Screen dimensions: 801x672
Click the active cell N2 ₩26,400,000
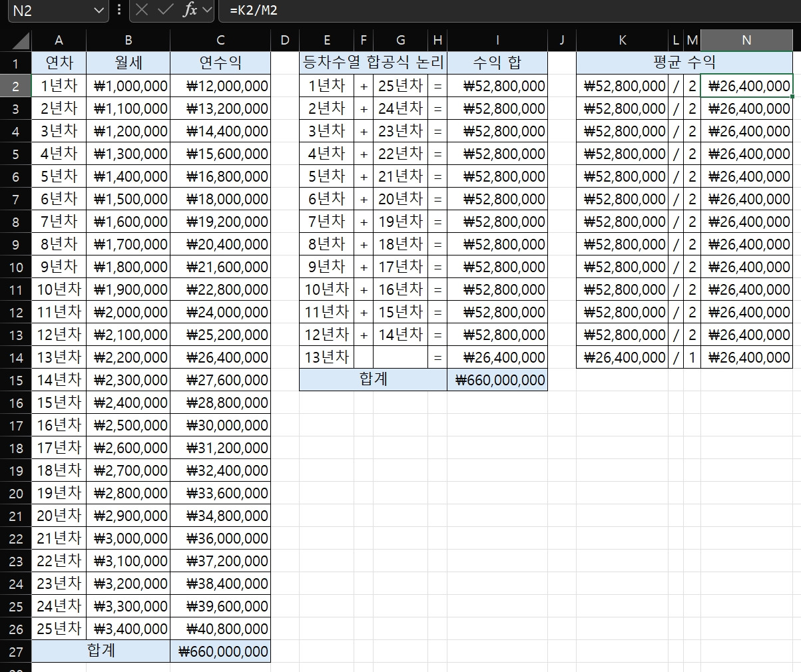746,86
